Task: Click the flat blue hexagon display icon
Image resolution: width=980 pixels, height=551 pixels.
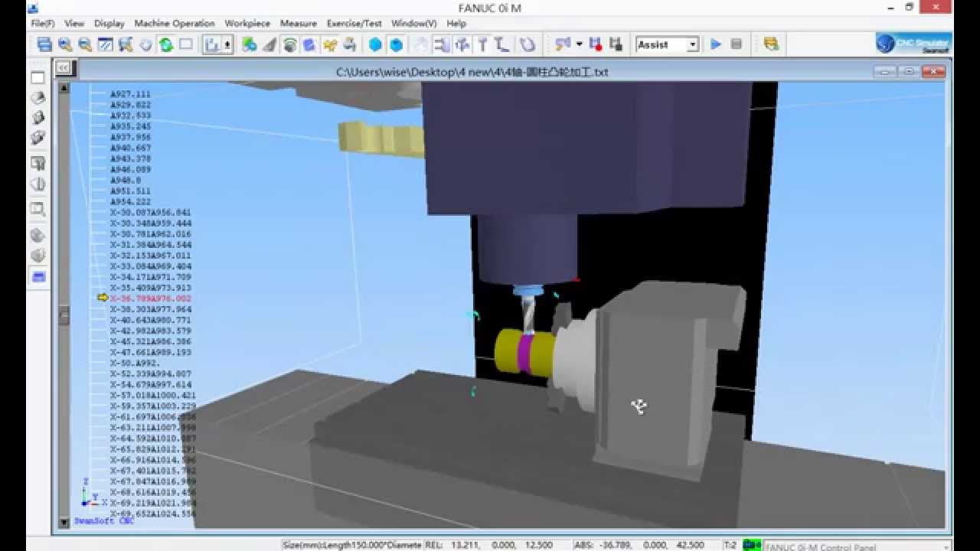Action: pos(375,44)
